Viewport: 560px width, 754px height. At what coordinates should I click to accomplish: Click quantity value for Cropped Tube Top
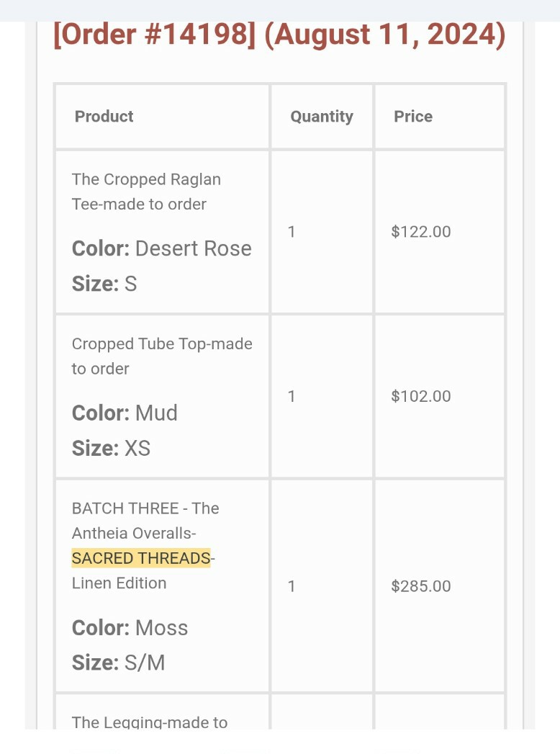click(x=292, y=396)
